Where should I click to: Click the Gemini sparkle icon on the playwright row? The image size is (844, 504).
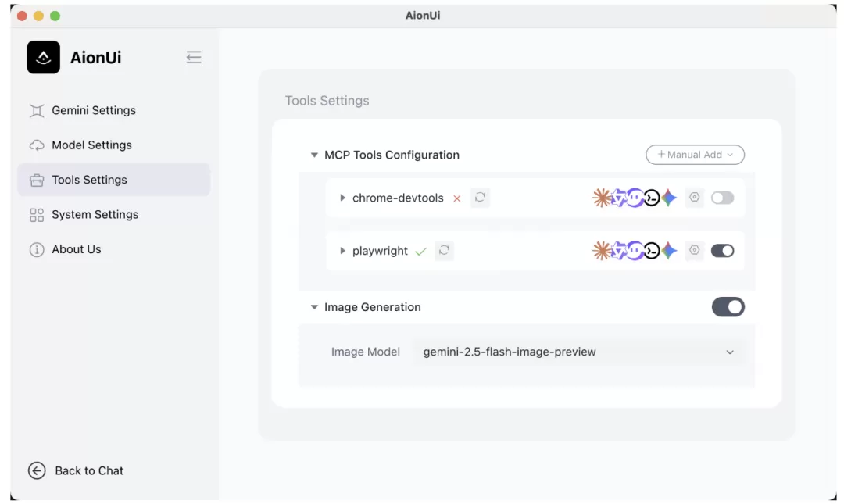coord(669,250)
